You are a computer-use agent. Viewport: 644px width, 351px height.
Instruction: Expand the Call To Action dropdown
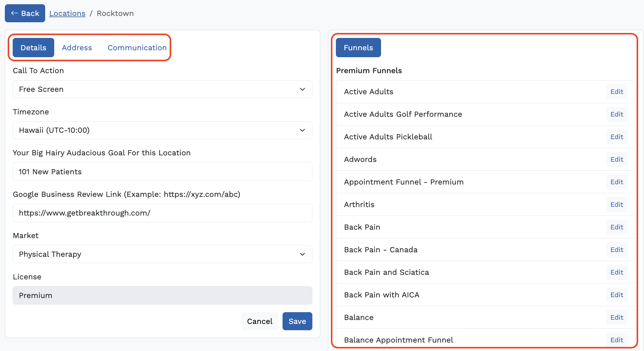(x=162, y=89)
